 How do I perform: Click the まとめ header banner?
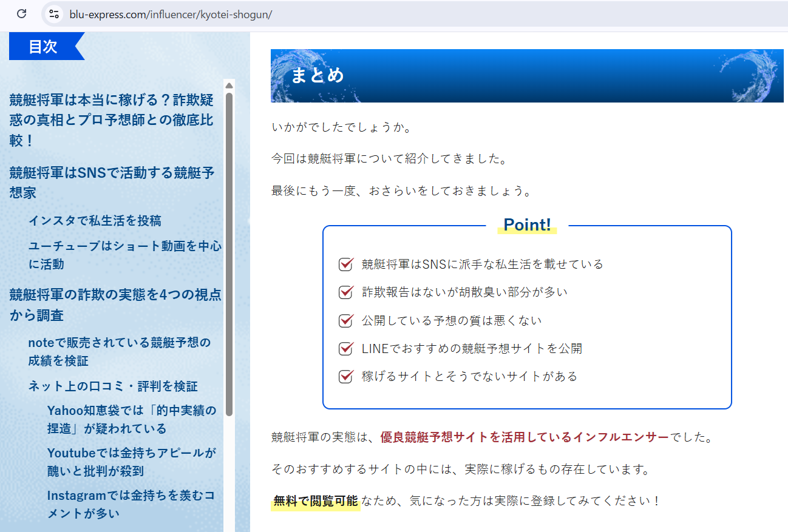pos(527,76)
